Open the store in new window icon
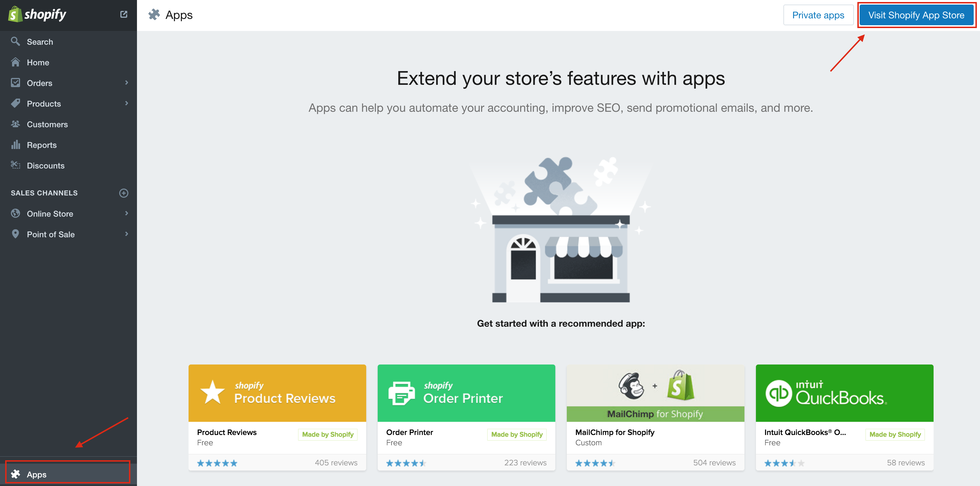The height and width of the screenshot is (486, 980). [124, 14]
